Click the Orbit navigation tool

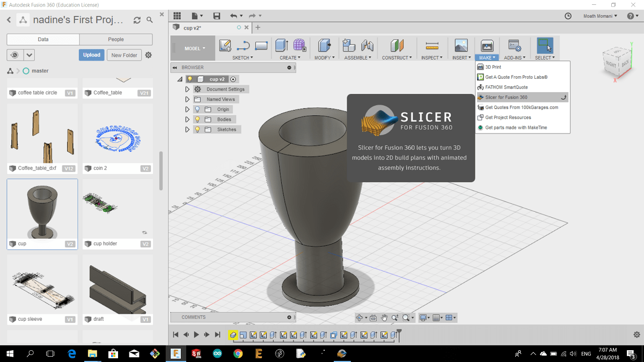[360, 317]
